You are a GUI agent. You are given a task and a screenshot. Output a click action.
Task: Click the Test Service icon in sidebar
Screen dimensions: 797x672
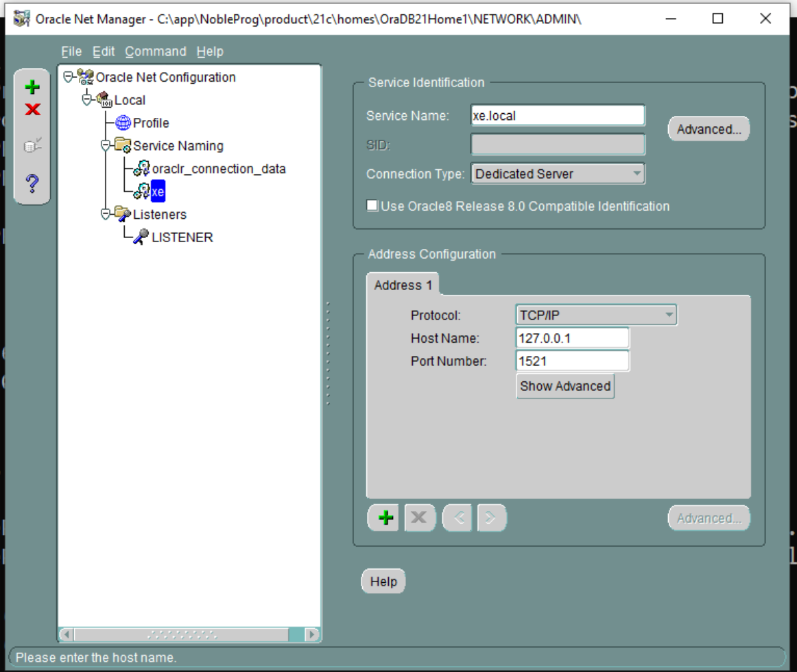tap(32, 146)
